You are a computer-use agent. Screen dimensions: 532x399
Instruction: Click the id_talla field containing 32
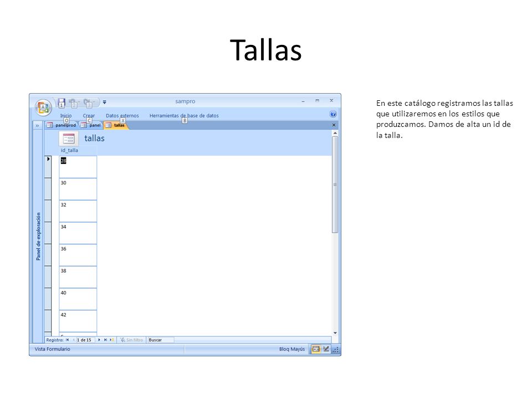78,211
